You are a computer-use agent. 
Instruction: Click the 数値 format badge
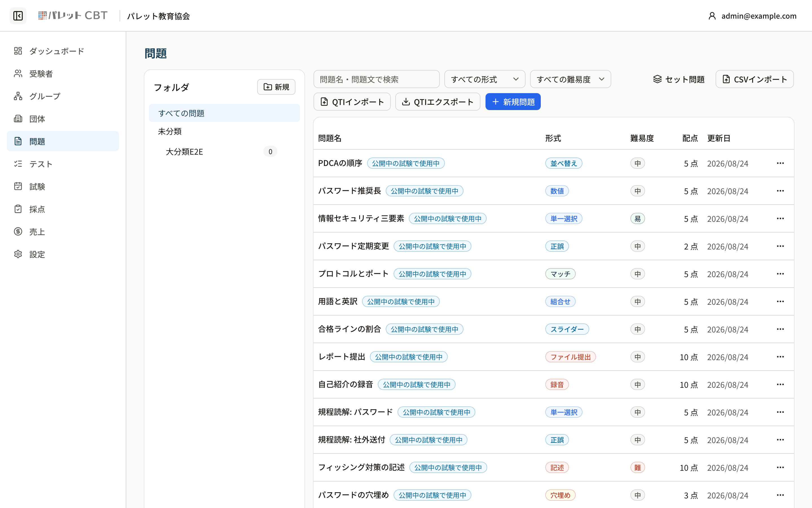click(557, 191)
